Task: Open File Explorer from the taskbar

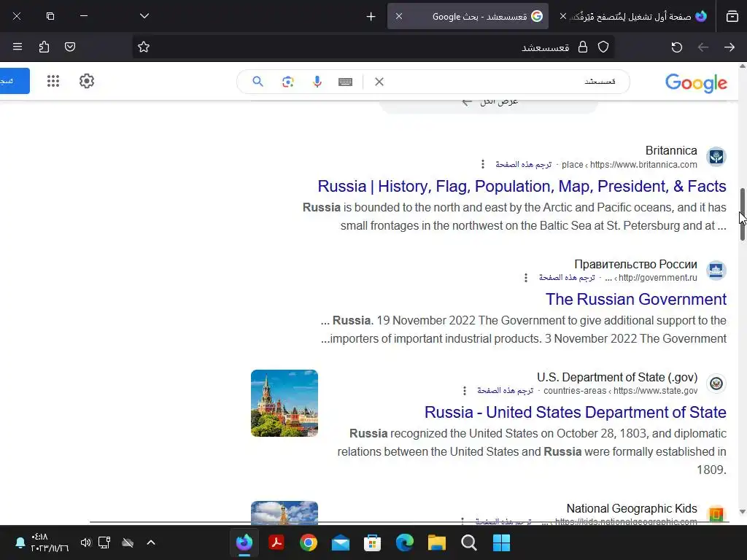Action: (436, 542)
